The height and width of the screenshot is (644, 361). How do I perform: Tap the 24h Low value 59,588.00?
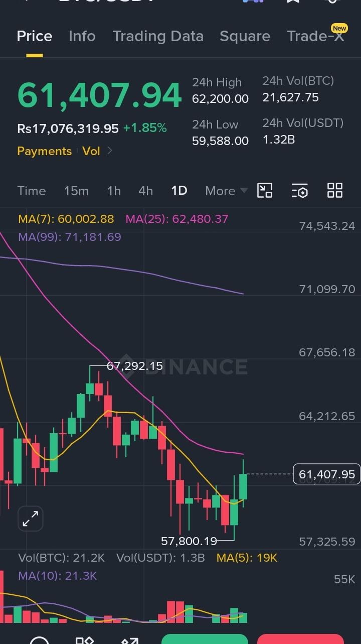pos(220,141)
